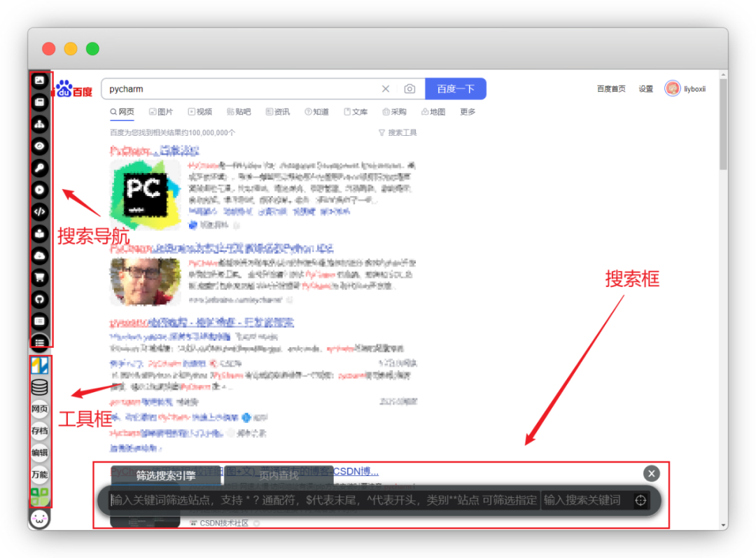
Task: Click the green four-squares tool icon
Action: tap(39, 496)
